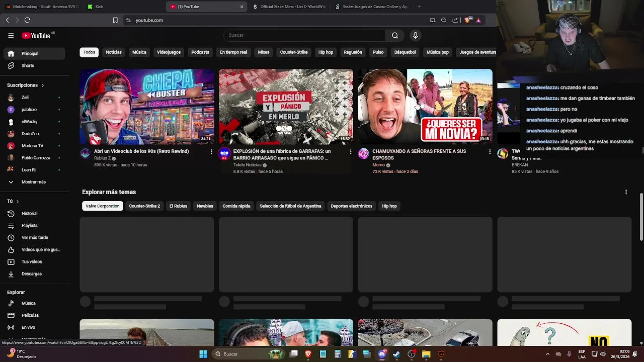Open the elWacky channel subscription
This screenshot has width=644, height=362.
tap(34, 122)
